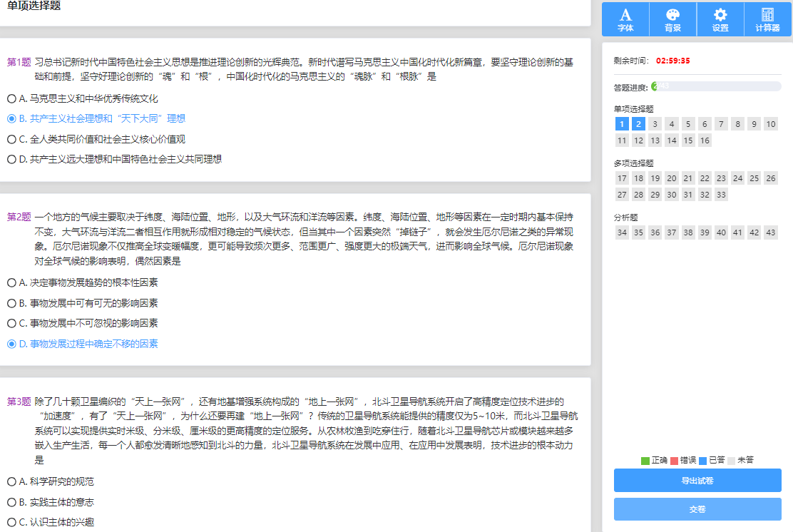Click the 答题进度 progress bar
The width and height of the screenshot is (793, 532).
(x=716, y=86)
